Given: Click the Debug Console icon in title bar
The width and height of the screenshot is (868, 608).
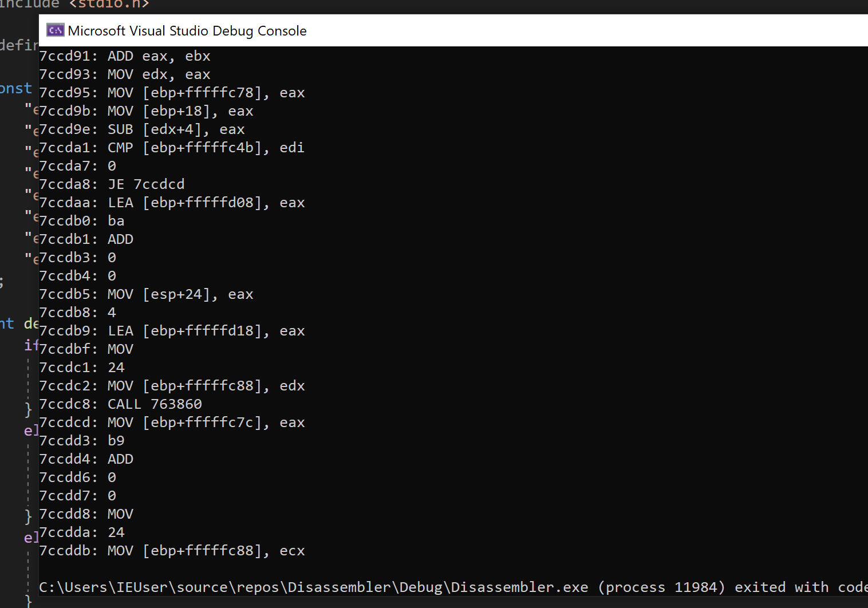Looking at the screenshot, I should 56,30.
